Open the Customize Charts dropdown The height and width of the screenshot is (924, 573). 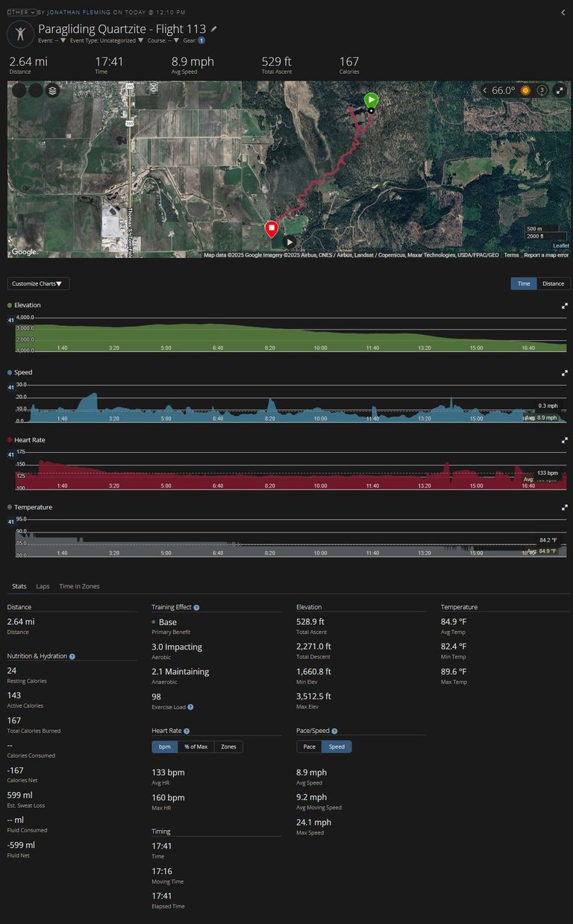click(x=38, y=283)
